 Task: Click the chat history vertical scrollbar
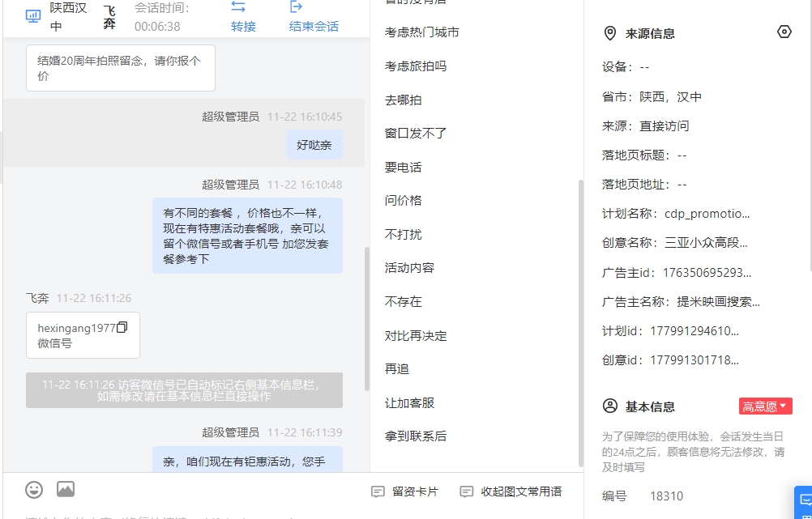[367, 319]
